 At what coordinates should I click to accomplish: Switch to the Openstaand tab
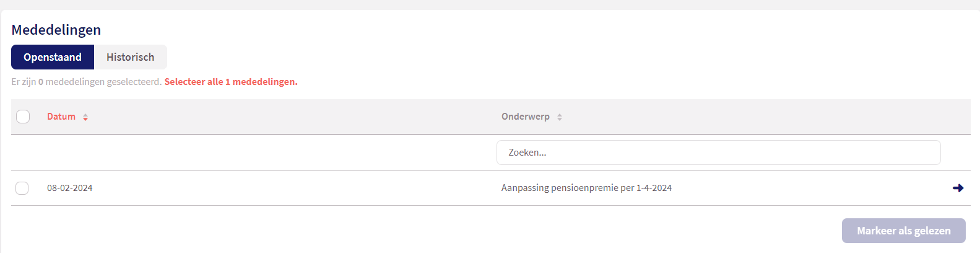click(x=53, y=57)
